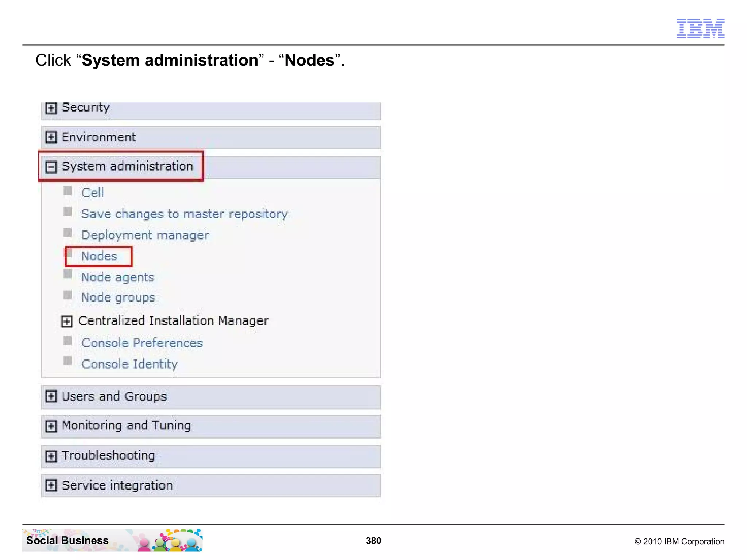Open Save changes to master repository
The height and width of the screenshot is (560, 747).
[x=185, y=214]
